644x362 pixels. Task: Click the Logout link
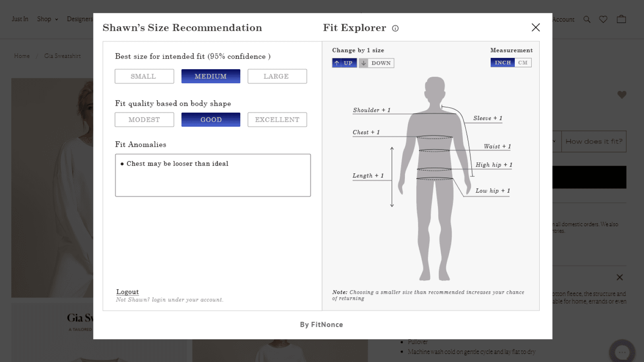point(127,291)
